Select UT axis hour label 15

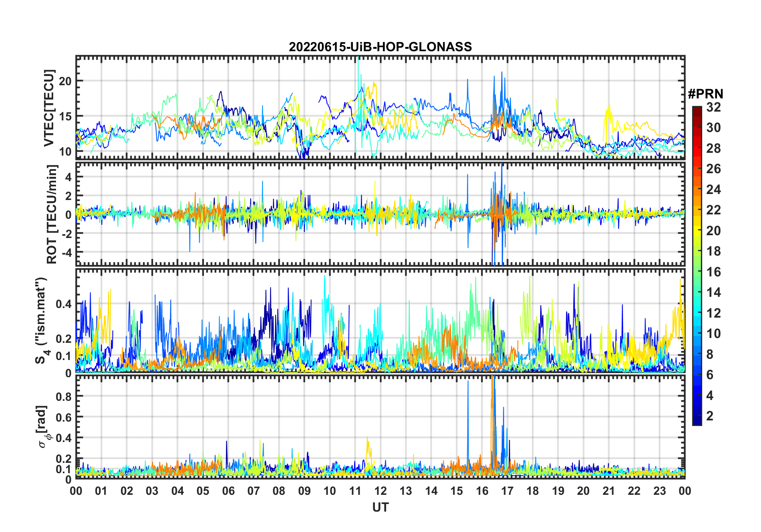(x=457, y=491)
